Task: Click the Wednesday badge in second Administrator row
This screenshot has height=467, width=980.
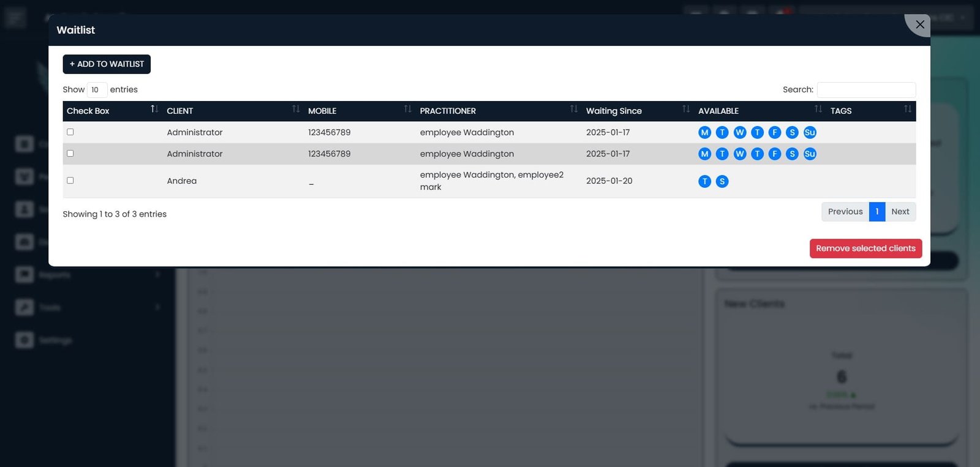Action: click(740, 154)
